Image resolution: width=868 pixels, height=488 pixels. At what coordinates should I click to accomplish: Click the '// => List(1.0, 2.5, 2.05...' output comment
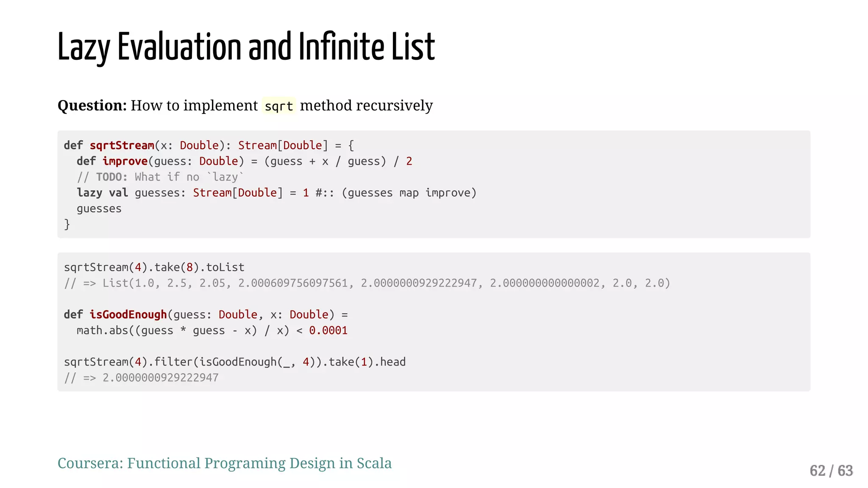click(367, 283)
